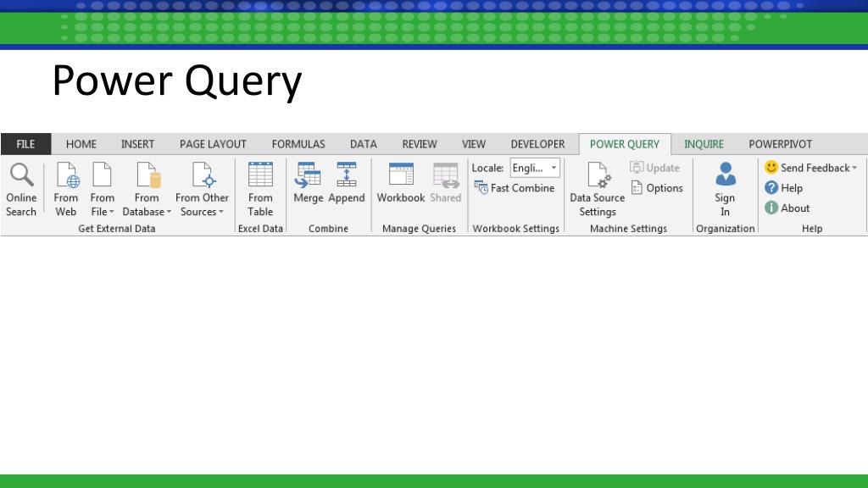The image size is (868, 488).
Task: Switch to the REVIEW tab
Action: click(419, 144)
